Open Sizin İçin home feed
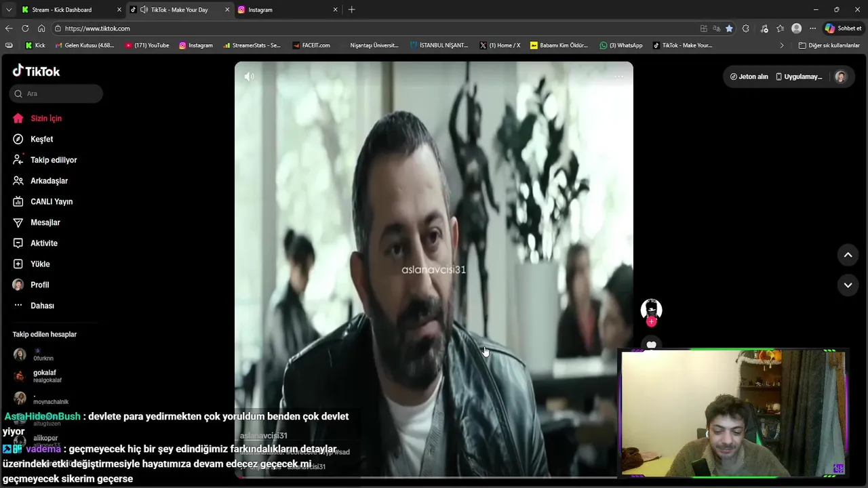Image resolution: width=868 pixels, height=488 pixels. click(x=46, y=119)
